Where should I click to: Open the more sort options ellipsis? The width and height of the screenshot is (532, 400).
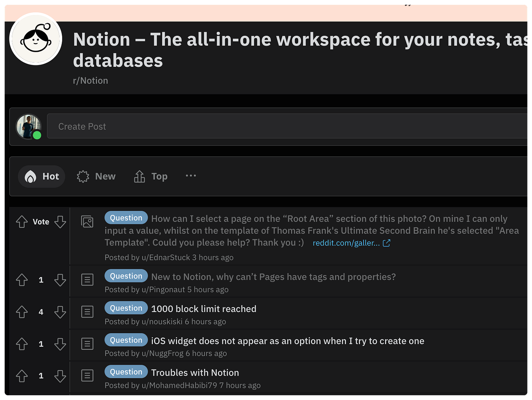point(191,176)
